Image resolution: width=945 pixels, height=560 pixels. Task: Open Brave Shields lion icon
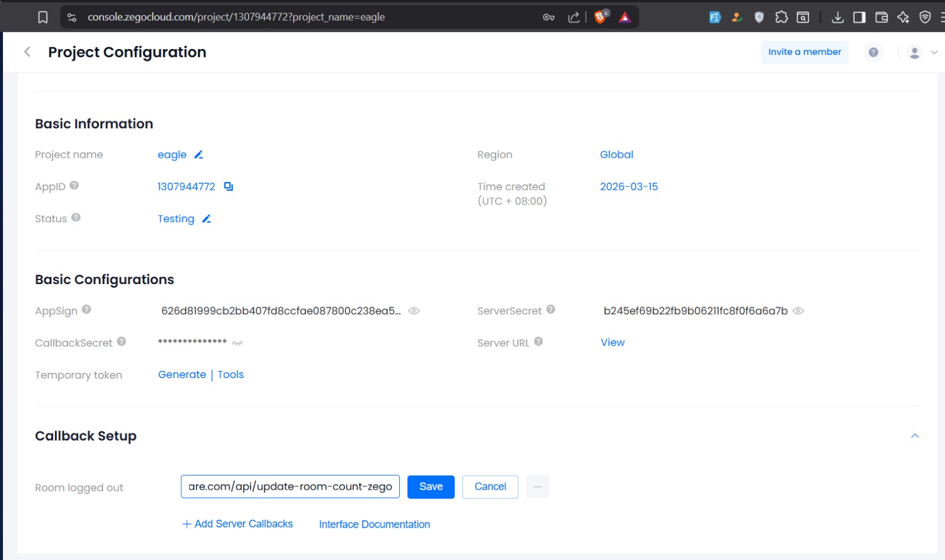click(601, 17)
